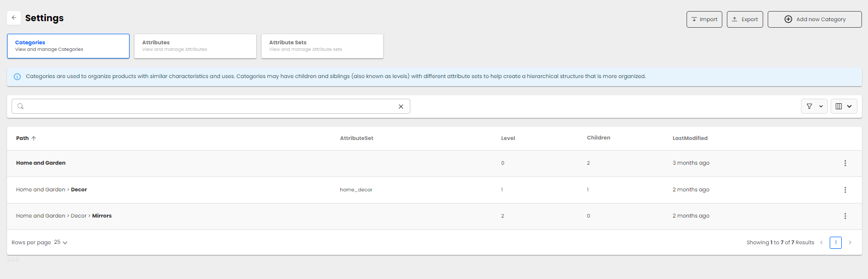Sort by the Path column arrow
Image resolution: width=868 pixels, height=279 pixels.
click(x=34, y=138)
